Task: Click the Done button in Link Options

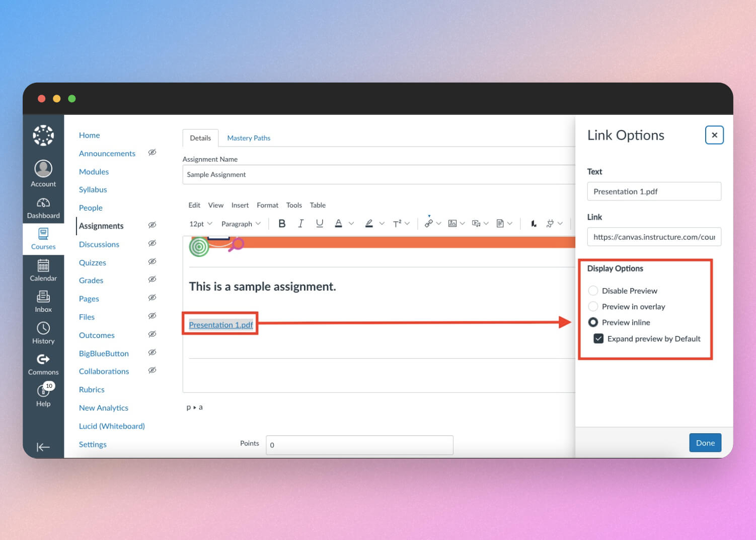Action: (x=705, y=442)
